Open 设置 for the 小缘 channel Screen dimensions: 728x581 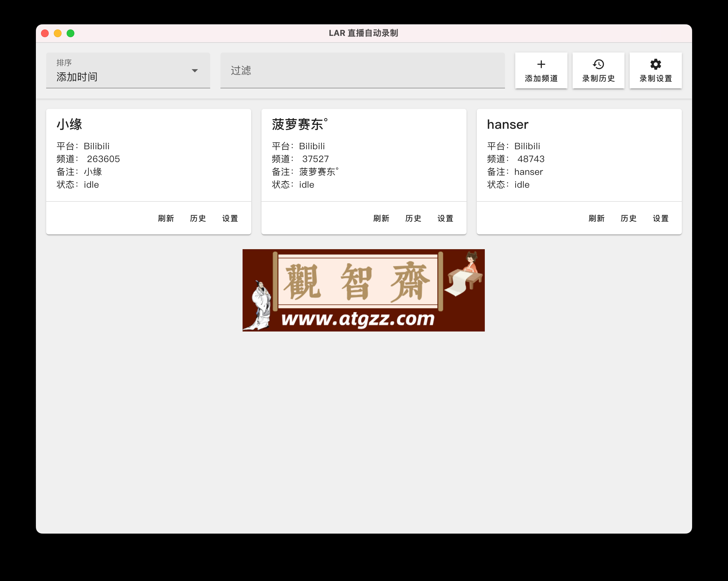(x=230, y=218)
